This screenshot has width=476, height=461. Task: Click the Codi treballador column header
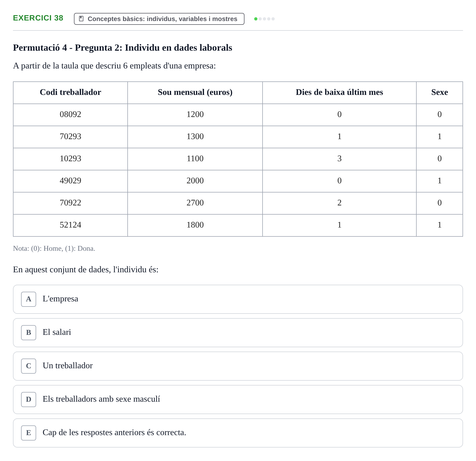pos(70,92)
